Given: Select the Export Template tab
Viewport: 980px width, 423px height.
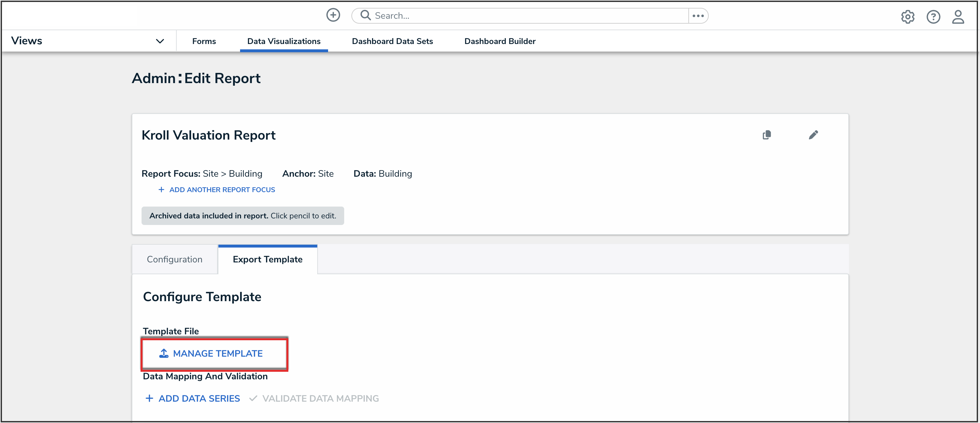Looking at the screenshot, I should (267, 259).
